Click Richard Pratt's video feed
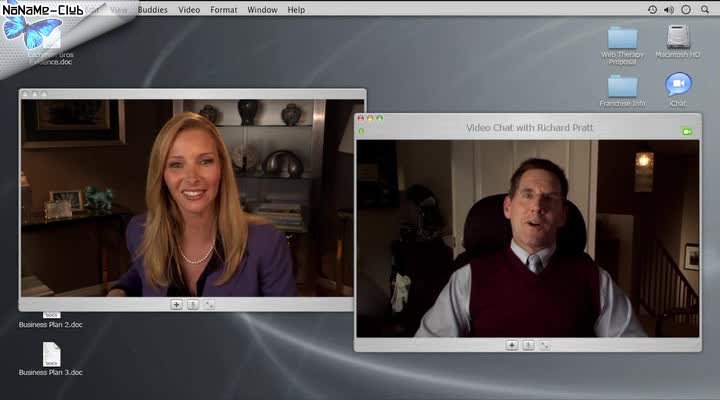 528,239
